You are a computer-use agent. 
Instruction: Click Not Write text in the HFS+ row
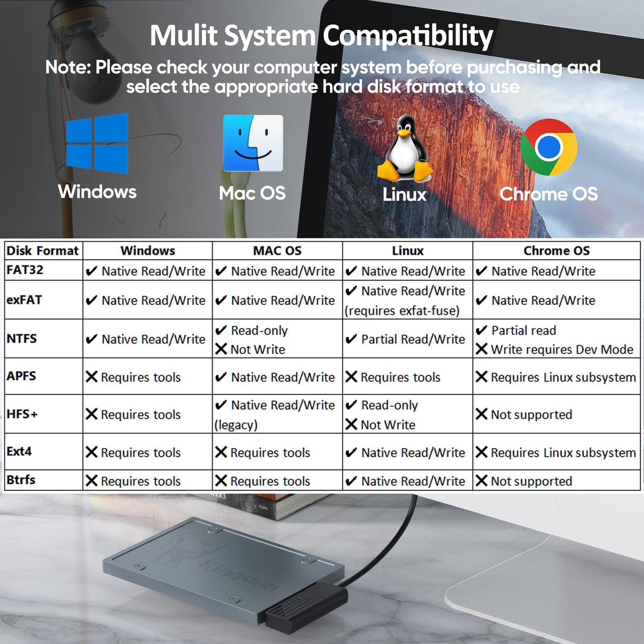(388, 425)
